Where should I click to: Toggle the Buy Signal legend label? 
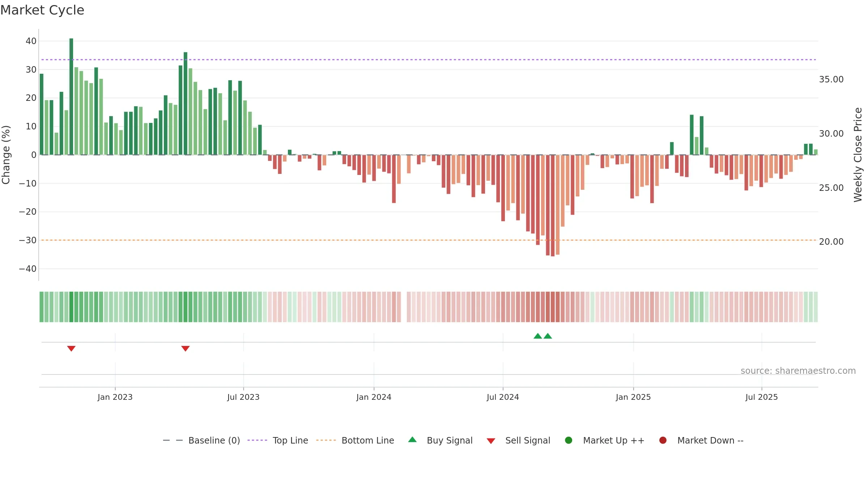450,440
